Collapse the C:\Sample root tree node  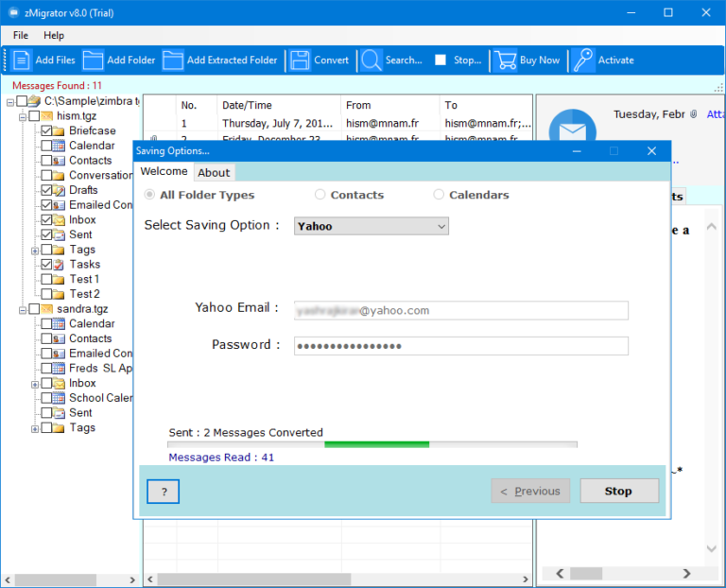pos(10,102)
